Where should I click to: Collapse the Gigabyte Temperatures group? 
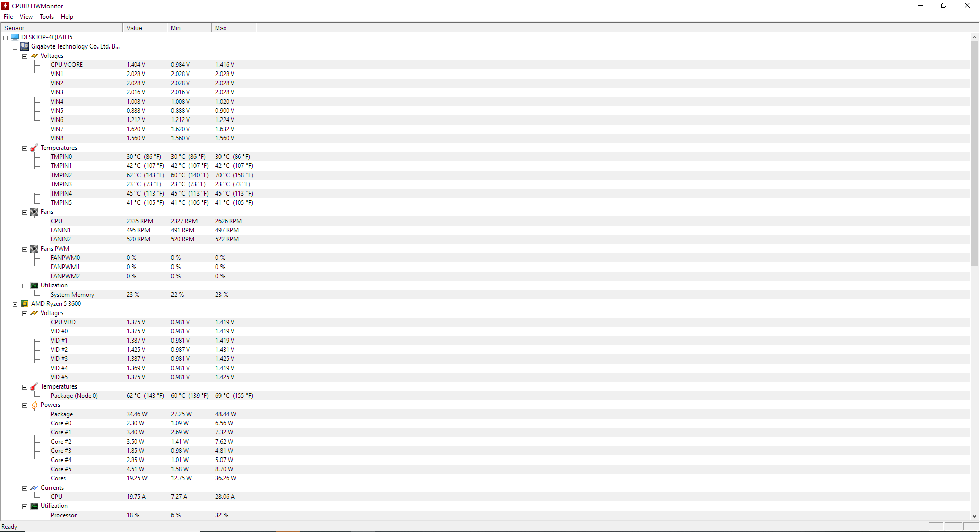(24, 148)
